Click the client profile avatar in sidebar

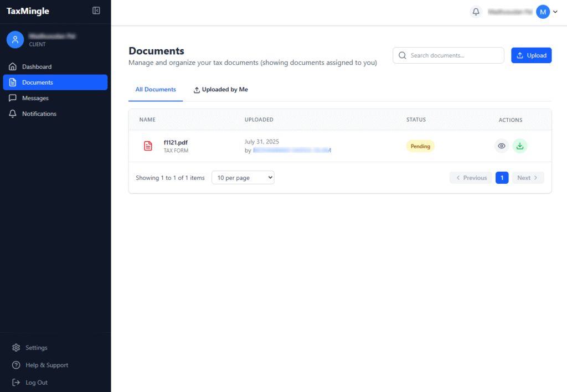[15, 39]
